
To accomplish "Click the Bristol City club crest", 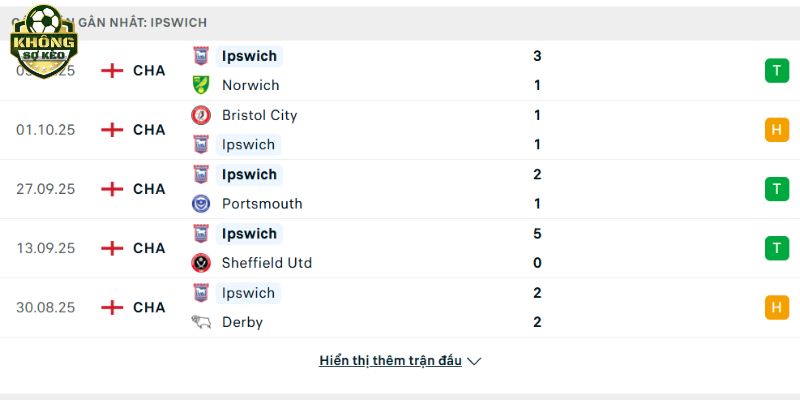I will 201,115.
